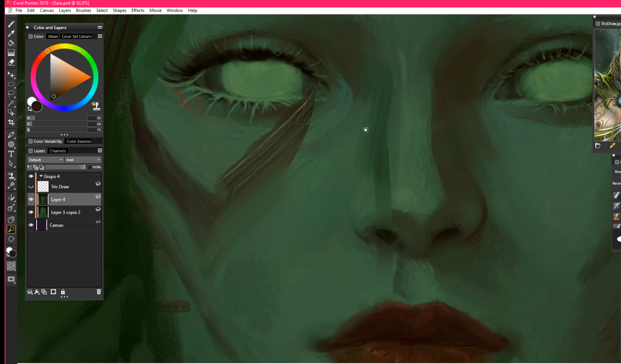This screenshot has height=364, width=621.
Task: Switch to the Channels tab
Action: 58,151
